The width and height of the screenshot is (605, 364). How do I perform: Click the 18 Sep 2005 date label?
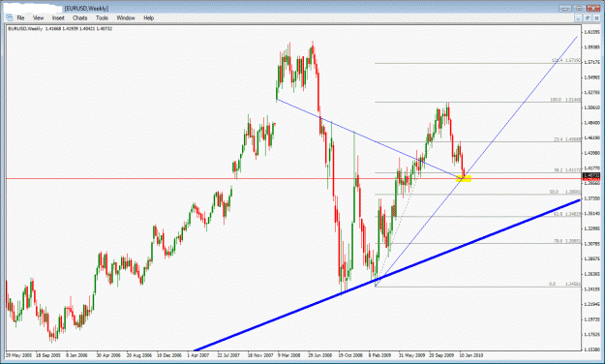pos(48,355)
